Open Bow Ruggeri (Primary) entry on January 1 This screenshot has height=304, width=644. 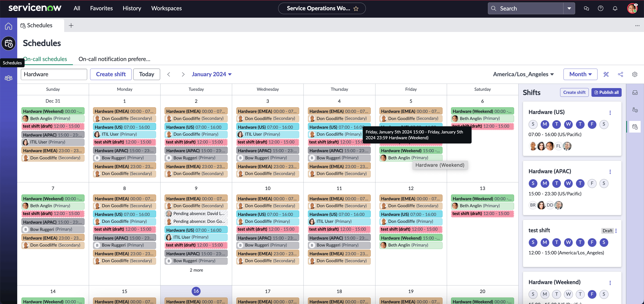point(125,158)
